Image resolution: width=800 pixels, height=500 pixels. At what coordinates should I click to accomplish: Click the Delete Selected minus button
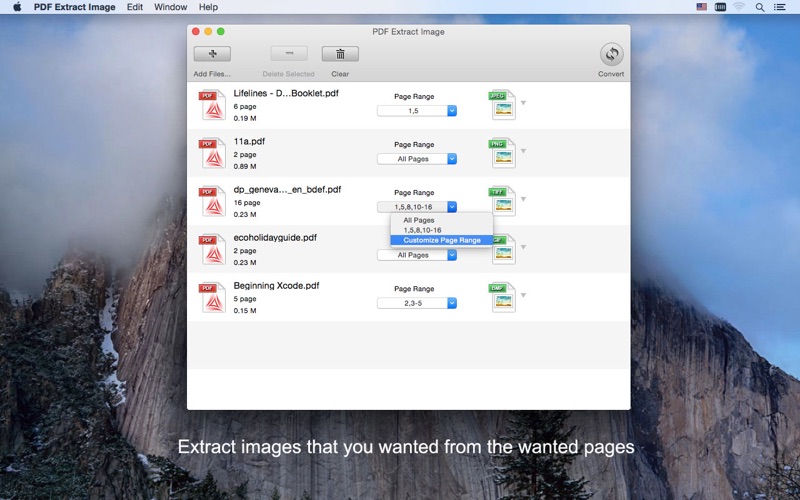point(289,54)
